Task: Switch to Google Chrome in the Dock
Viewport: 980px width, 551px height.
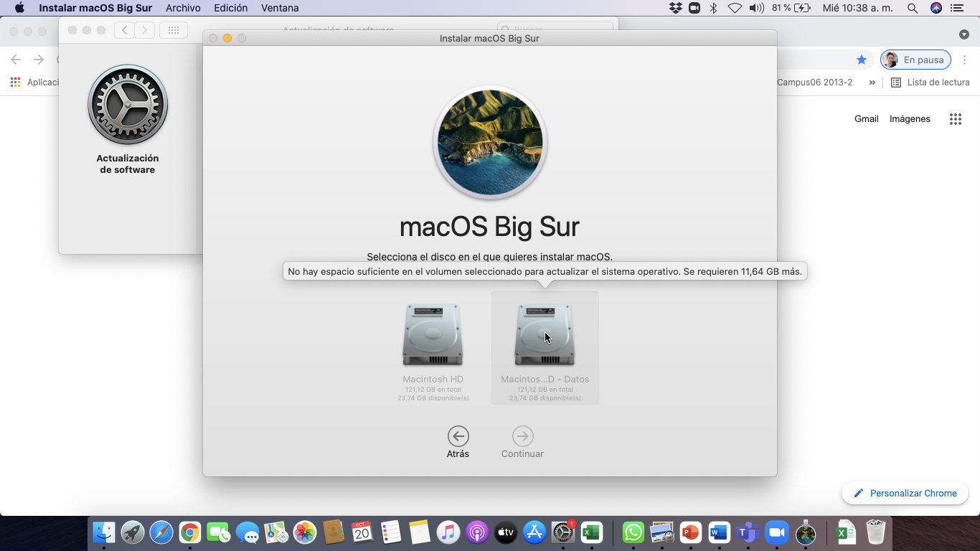Action: 190,532
